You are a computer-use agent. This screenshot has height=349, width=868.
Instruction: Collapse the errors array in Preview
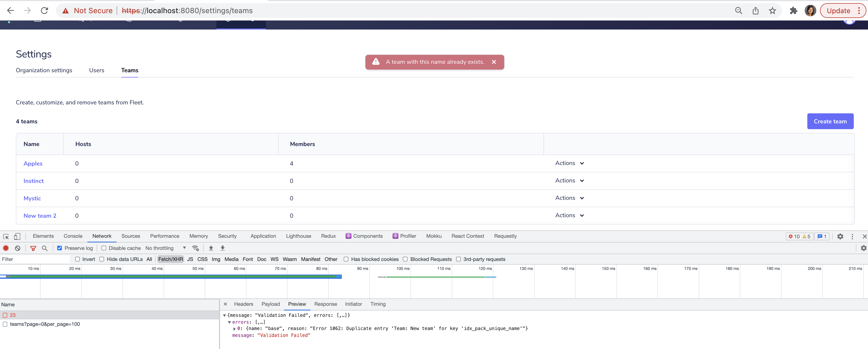point(230,322)
